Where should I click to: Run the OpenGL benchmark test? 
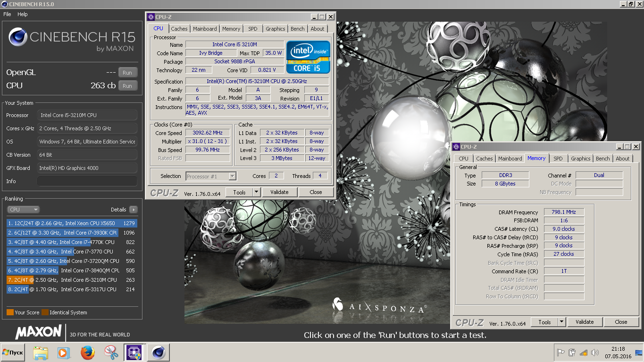pyautogui.click(x=127, y=73)
